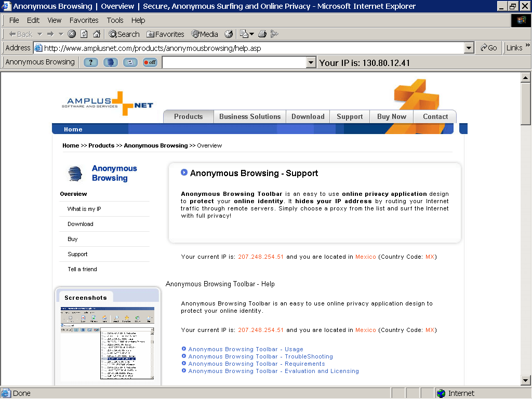
Task: Go to the Home page icon
Action: click(x=96, y=34)
